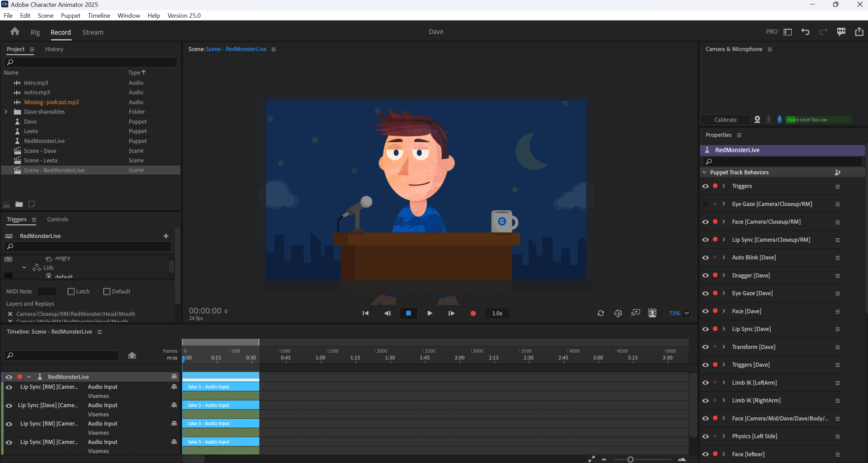Toggle the webcam face tracking icon
868x463 pixels.
(x=757, y=119)
